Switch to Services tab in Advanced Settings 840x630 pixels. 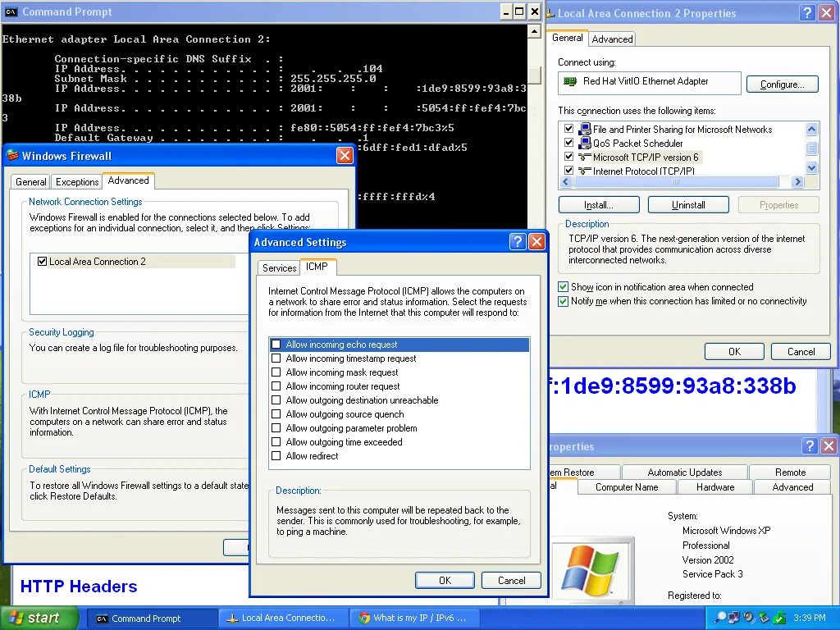(x=279, y=268)
